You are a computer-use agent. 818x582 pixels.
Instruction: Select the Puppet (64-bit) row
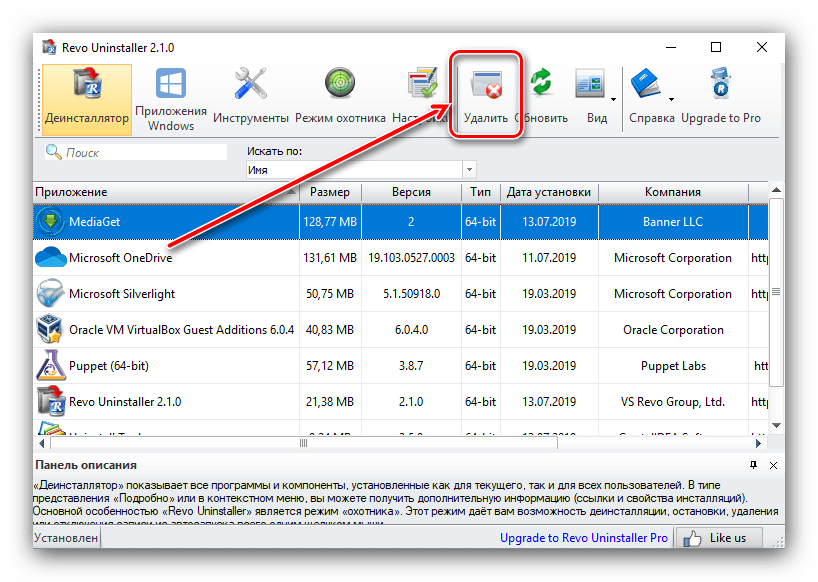pos(401,366)
